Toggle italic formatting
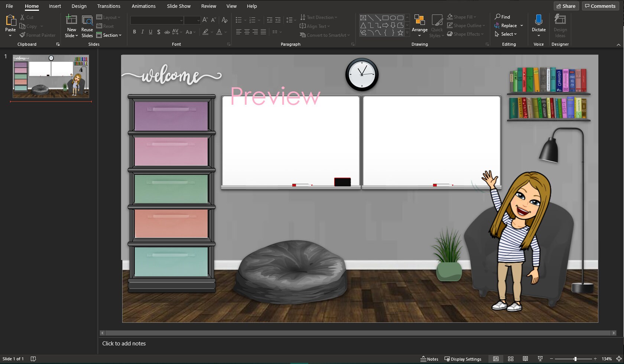 click(x=142, y=32)
